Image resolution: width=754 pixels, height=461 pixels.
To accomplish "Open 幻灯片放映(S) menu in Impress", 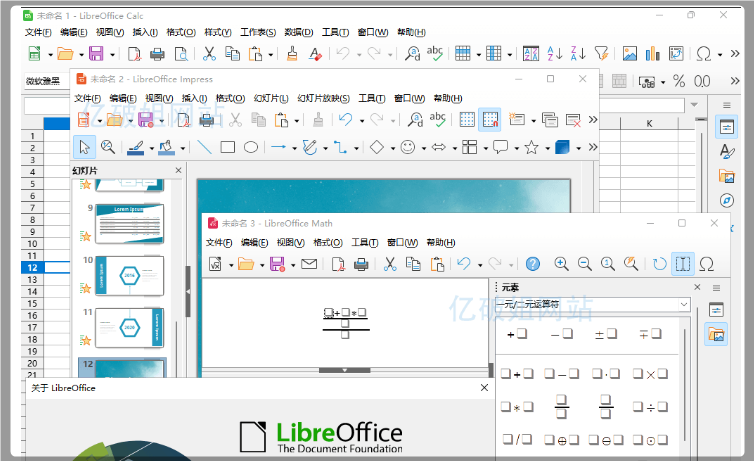I will tap(323, 98).
